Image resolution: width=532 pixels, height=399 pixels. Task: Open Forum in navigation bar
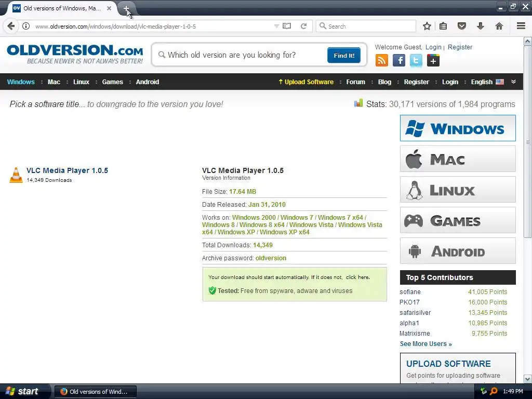[x=355, y=82]
